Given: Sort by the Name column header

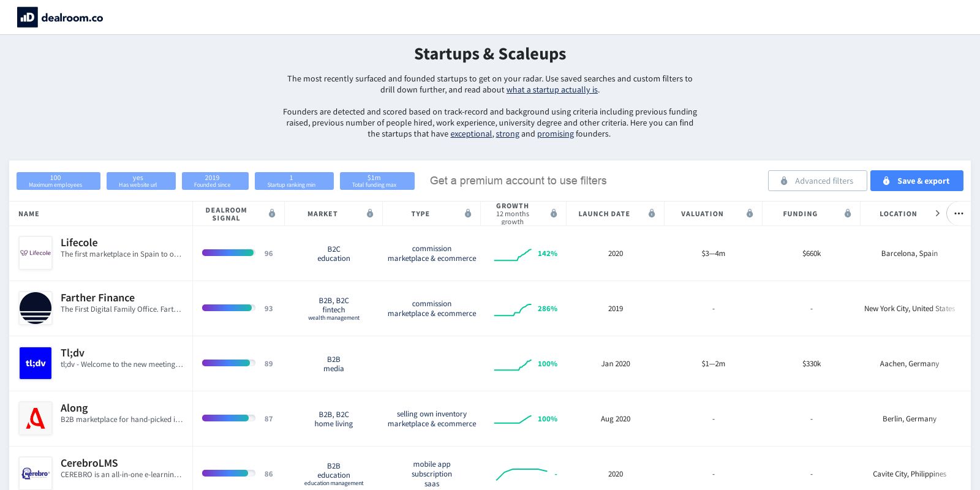Looking at the screenshot, I should pyautogui.click(x=29, y=214).
